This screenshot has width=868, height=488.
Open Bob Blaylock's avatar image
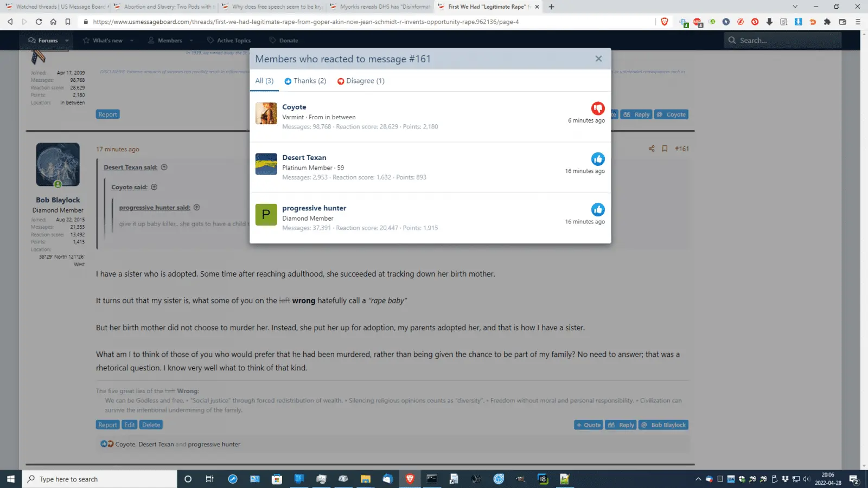[x=58, y=164]
